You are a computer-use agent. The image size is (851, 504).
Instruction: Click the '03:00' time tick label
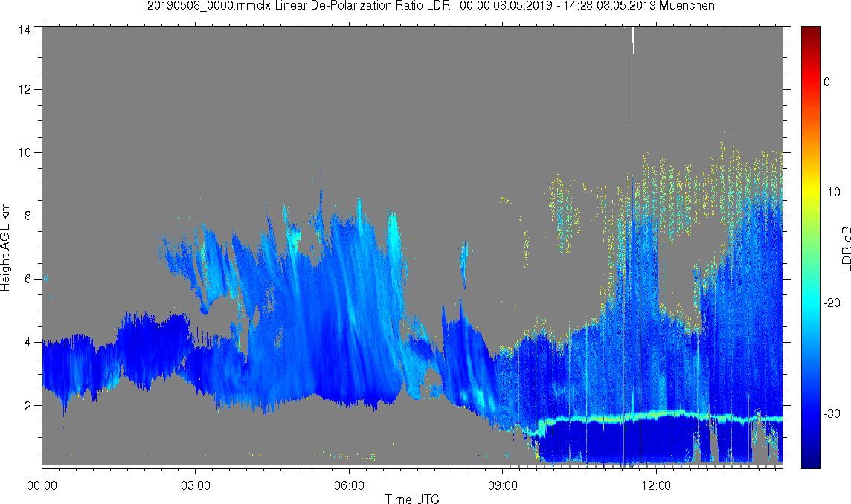pyautogui.click(x=196, y=485)
